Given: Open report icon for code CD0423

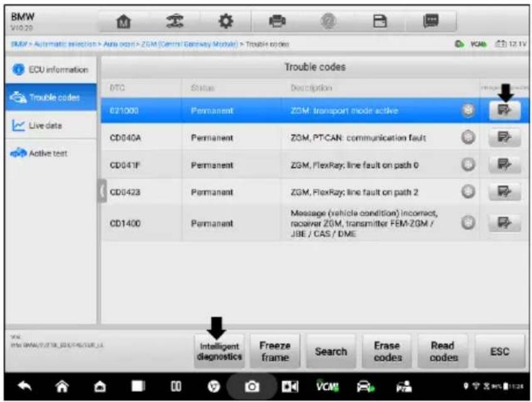Looking at the screenshot, I should [504, 192].
